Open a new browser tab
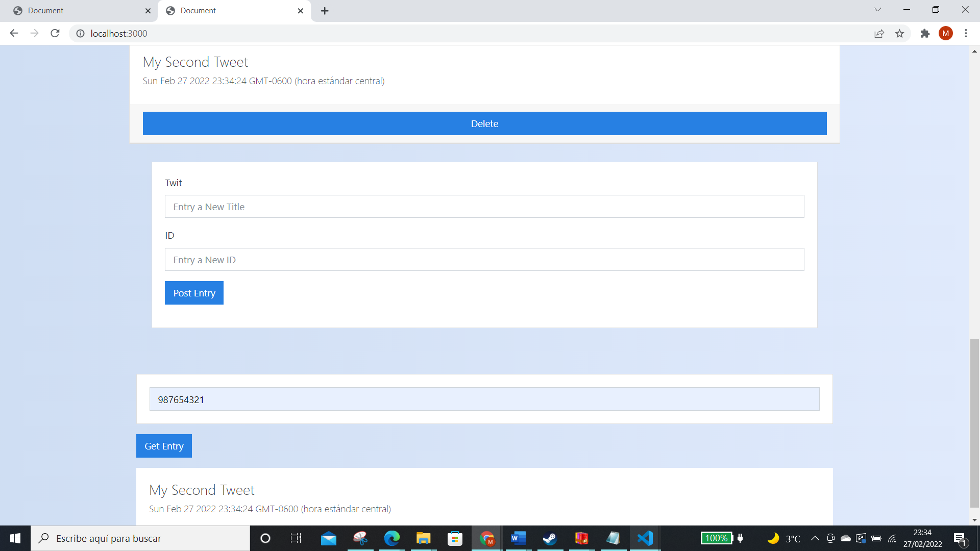The image size is (980, 551). (x=325, y=11)
